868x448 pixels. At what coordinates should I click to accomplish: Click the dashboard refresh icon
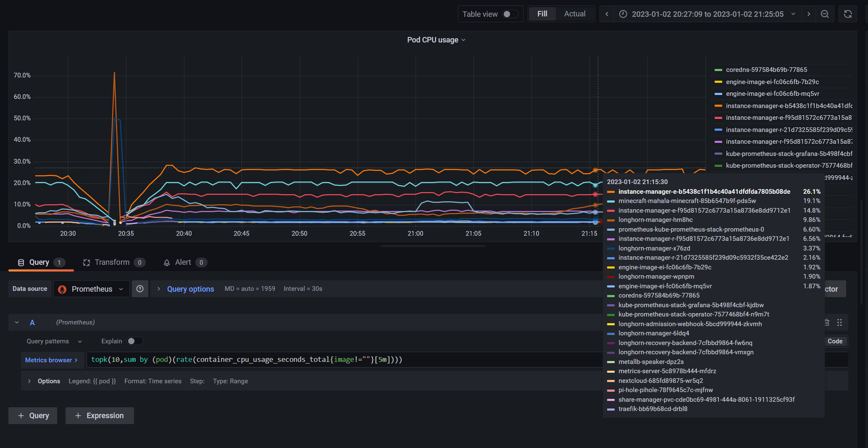pyautogui.click(x=847, y=14)
